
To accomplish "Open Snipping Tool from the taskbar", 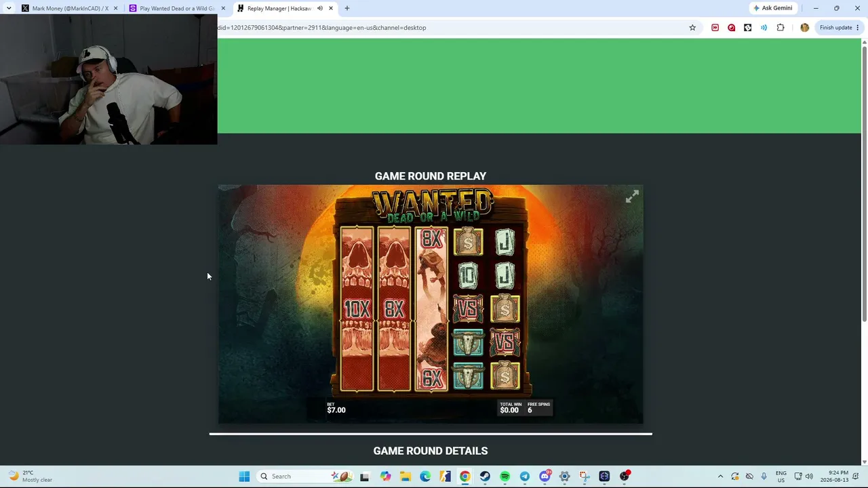I will click(x=585, y=476).
